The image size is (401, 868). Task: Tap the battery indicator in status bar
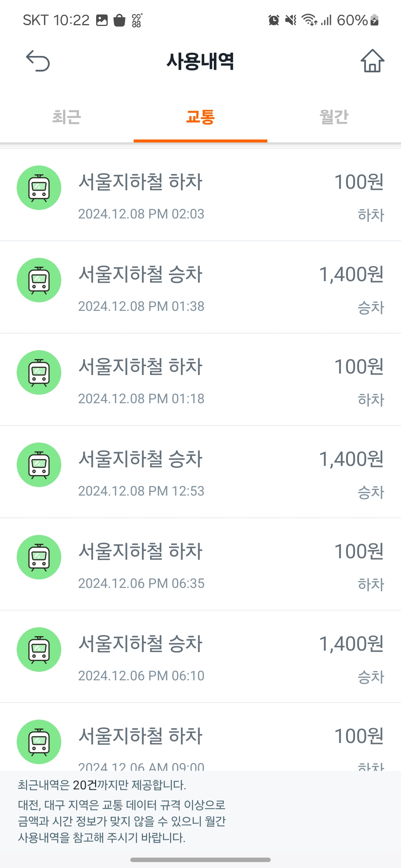(375, 20)
